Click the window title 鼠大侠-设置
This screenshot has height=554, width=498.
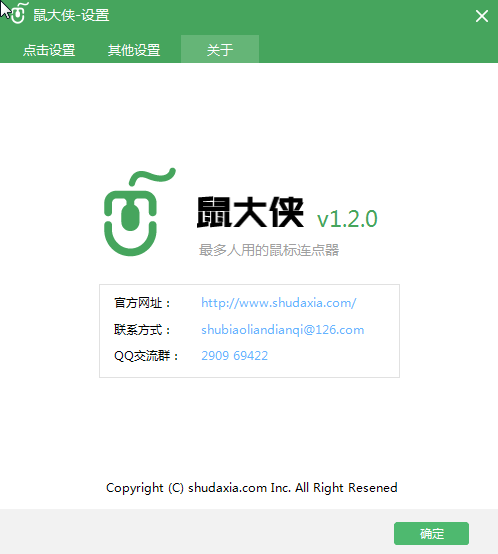pyautogui.click(x=71, y=15)
